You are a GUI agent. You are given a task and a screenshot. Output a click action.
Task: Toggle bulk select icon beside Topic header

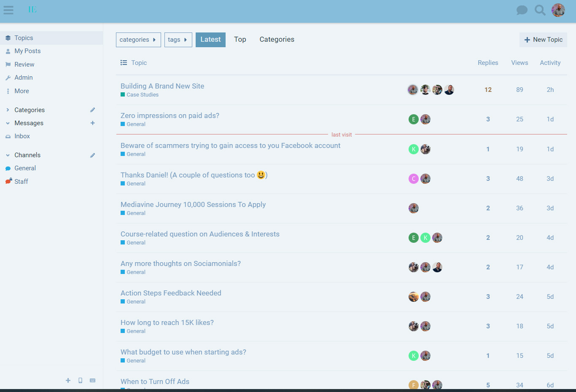(x=124, y=63)
